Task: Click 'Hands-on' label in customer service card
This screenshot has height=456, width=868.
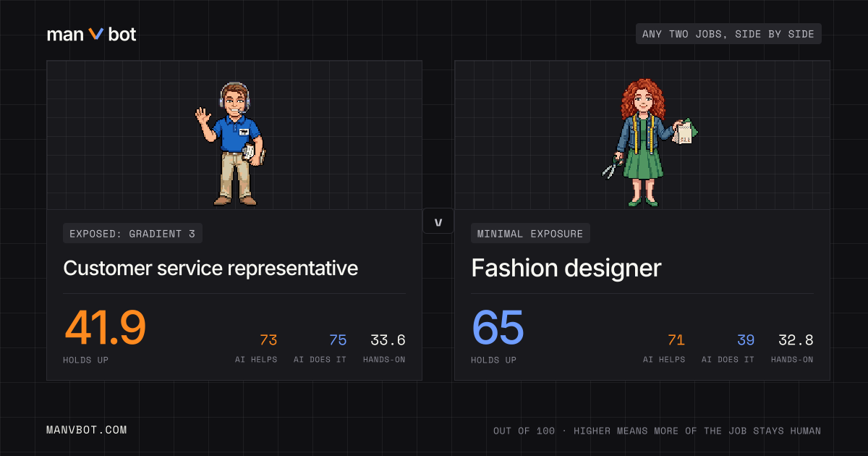Action: click(x=384, y=360)
